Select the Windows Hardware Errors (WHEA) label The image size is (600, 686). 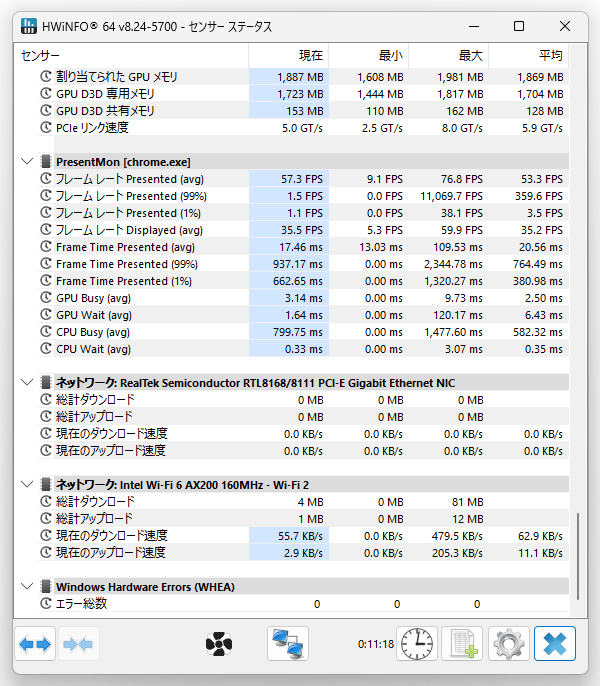(145, 587)
